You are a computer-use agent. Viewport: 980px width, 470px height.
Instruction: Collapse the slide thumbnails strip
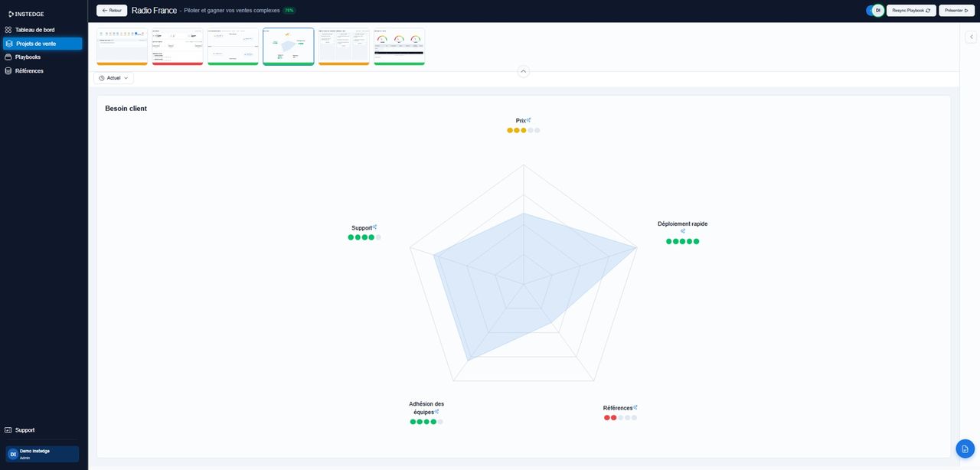click(524, 71)
